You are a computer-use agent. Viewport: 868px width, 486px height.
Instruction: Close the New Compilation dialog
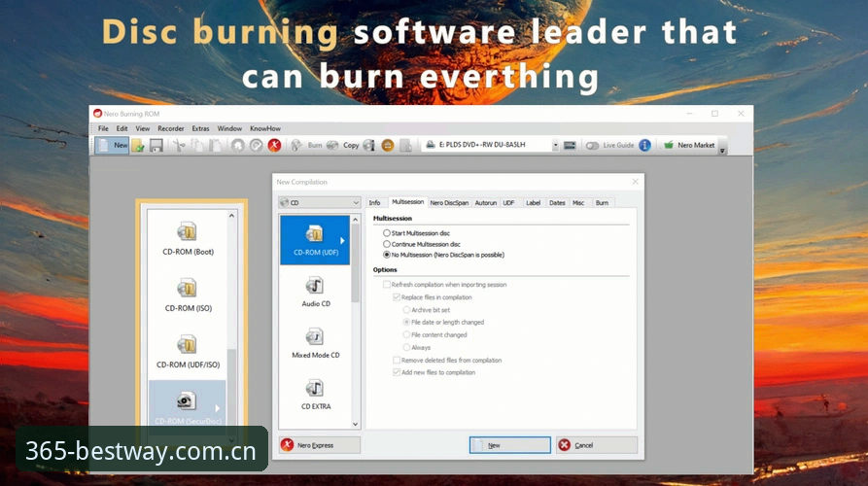click(x=635, y=182)
